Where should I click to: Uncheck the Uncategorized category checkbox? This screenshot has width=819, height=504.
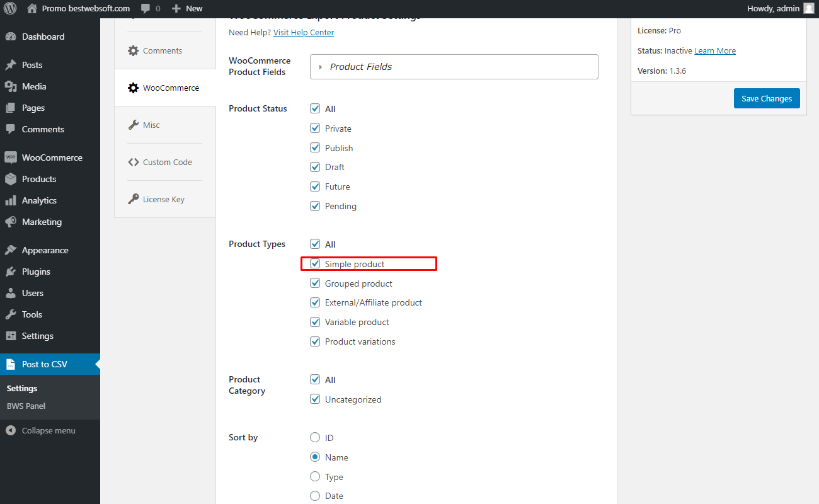click(x=315, y=399)
